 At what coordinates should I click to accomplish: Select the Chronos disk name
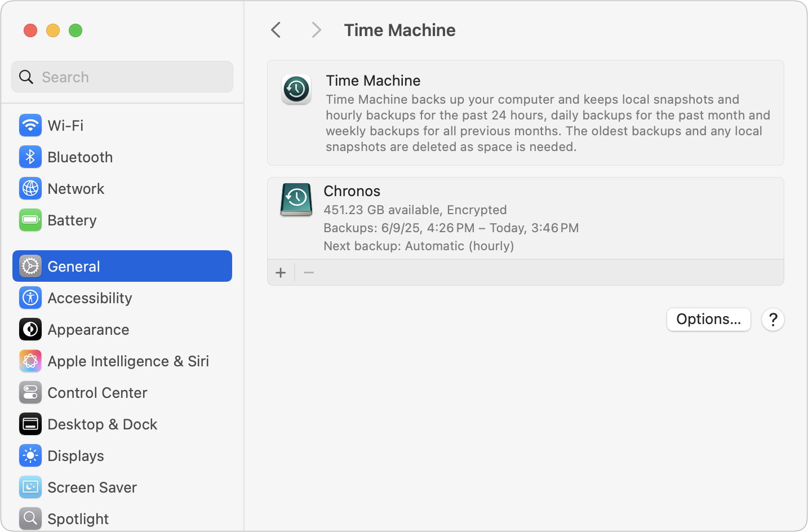[x=352, y=191]
